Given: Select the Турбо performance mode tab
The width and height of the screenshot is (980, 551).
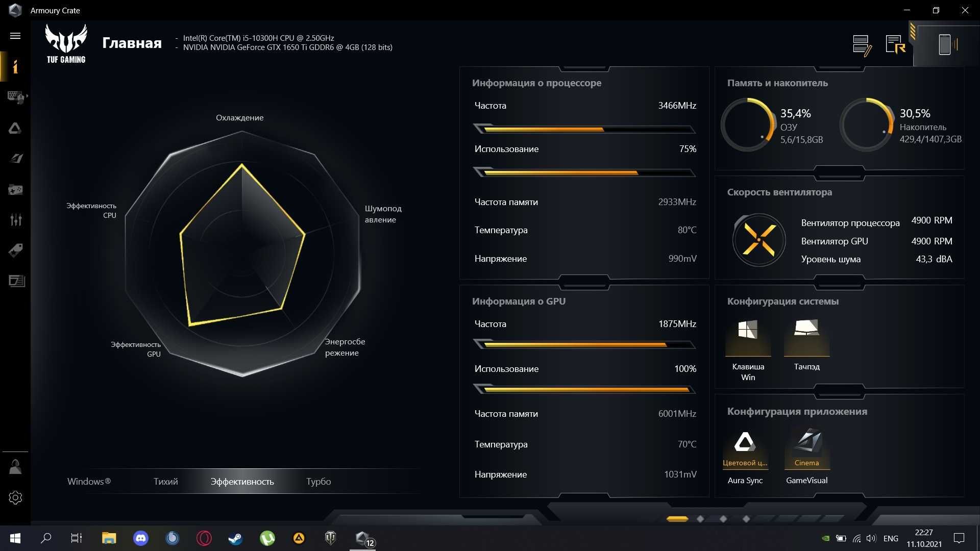Looking at the screenshot, I should [320, 481].
